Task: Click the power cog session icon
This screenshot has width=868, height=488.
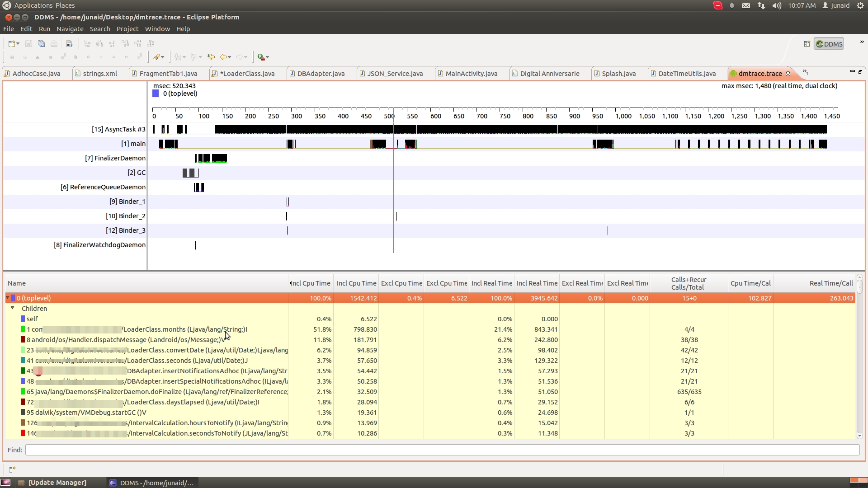Action: tap(860, 5)
